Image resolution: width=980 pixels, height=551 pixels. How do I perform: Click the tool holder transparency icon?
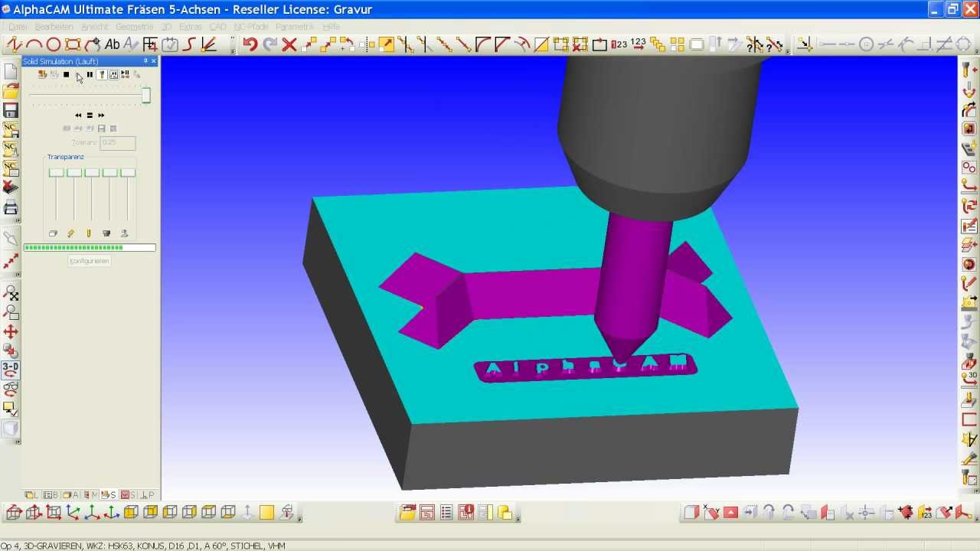[106, 233]
